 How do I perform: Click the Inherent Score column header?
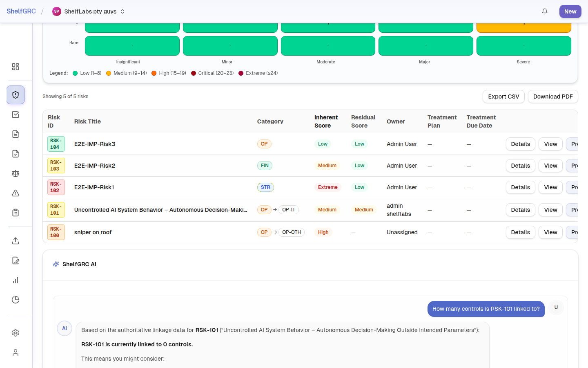click(326, 121)
